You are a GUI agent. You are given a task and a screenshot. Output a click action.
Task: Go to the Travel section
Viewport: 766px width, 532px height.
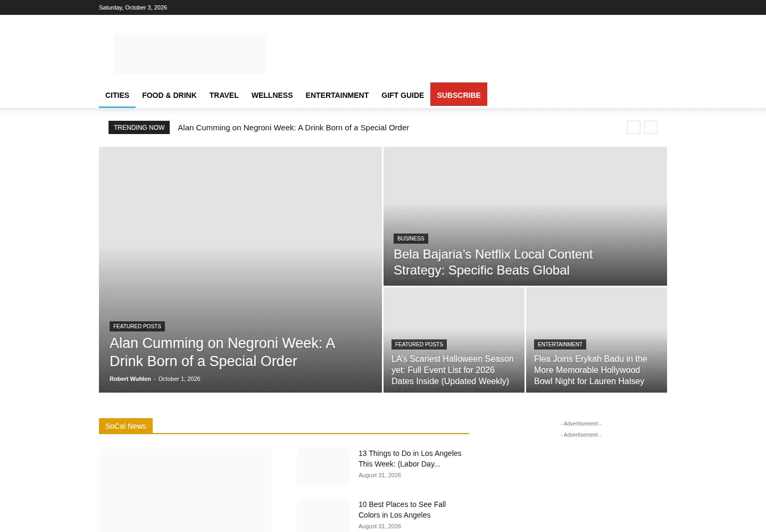point(224,95)
